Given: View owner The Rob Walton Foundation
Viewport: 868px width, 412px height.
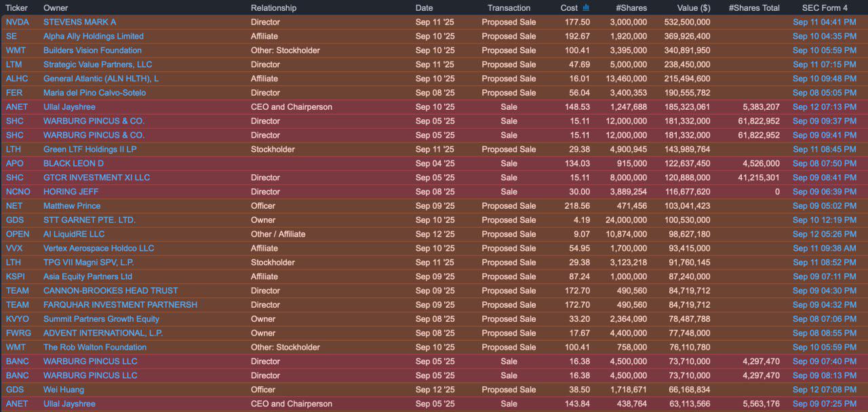Looking at the screenshot, I should 95,348.
